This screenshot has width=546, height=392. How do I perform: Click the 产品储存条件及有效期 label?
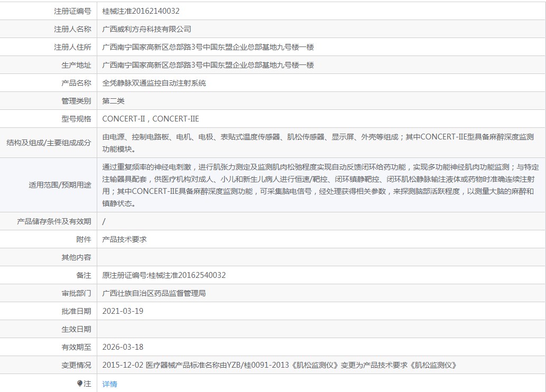click(x=54, y=221)
